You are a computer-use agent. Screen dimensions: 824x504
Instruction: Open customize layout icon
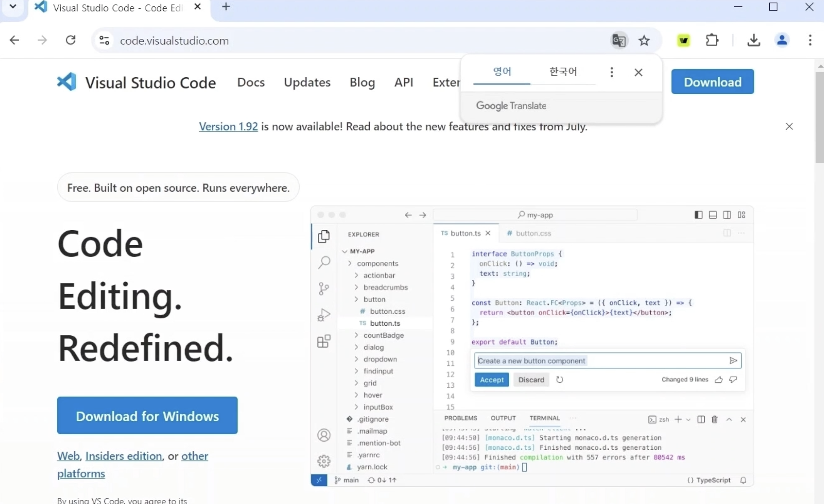(x=741, y=215)
